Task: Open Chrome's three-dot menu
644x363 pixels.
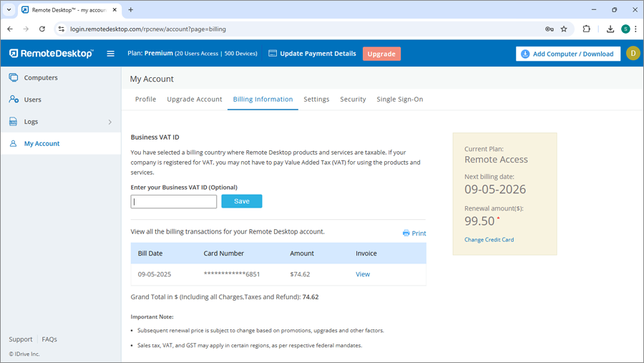Action: tap(635, 29)
